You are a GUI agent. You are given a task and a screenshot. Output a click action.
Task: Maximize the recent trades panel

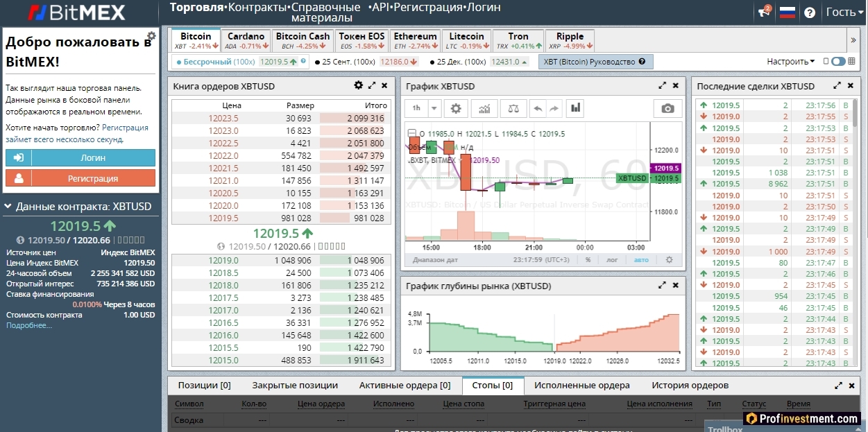pyautogui.click(x=838, y=86)
